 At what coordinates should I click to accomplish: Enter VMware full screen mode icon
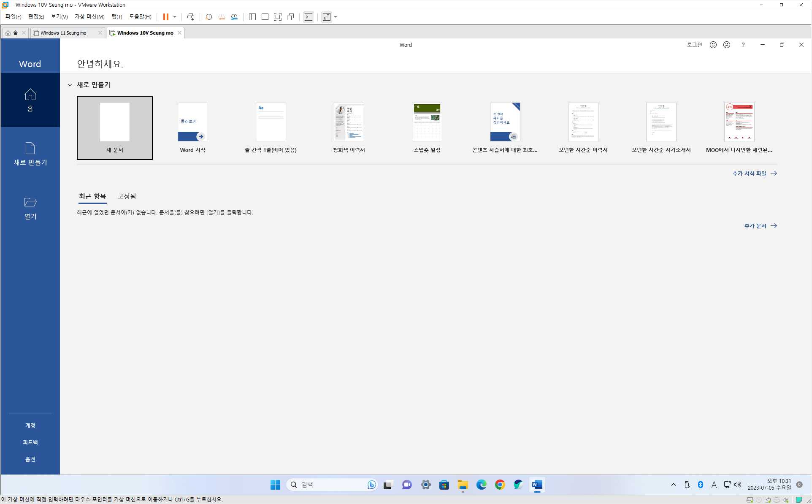click(x=277, y=17)
